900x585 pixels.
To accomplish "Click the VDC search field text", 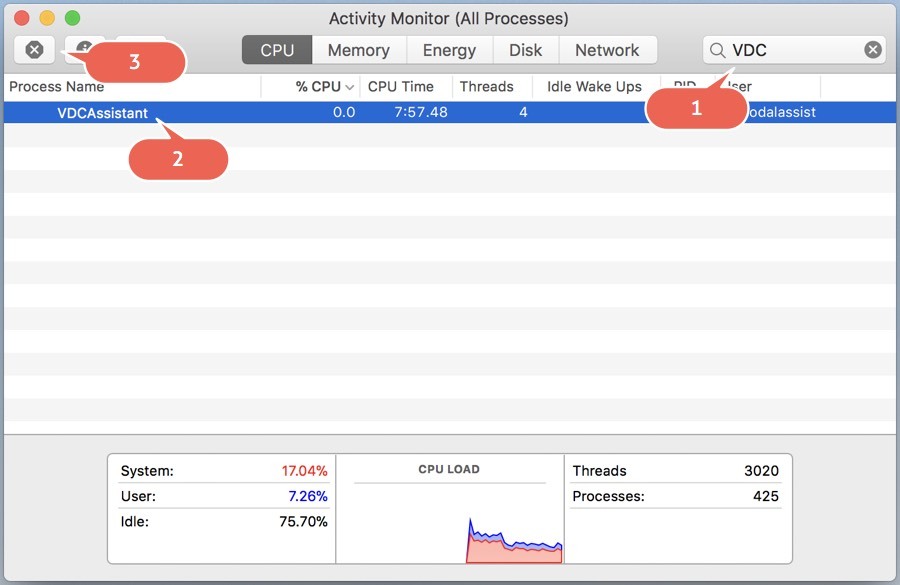I will pyautogui.click(x=749, y=51).
